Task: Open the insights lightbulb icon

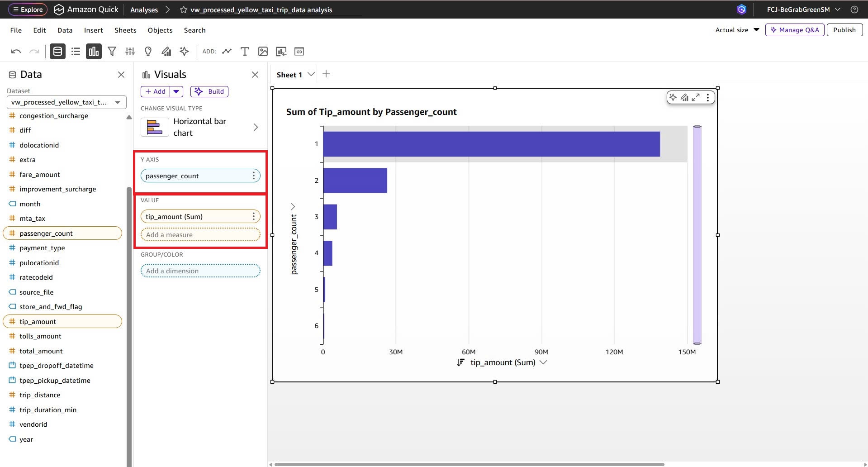Action: (x=148, y=52)
